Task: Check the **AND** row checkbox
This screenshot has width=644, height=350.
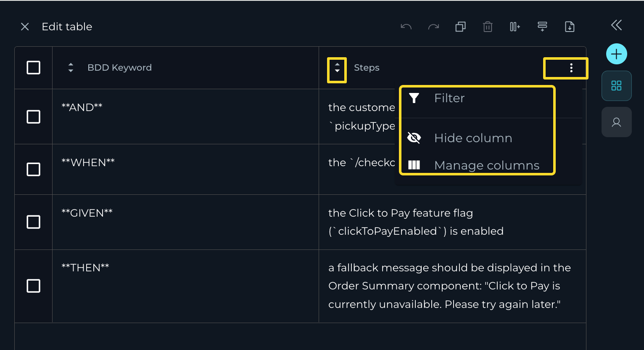Action: [34, 117]
